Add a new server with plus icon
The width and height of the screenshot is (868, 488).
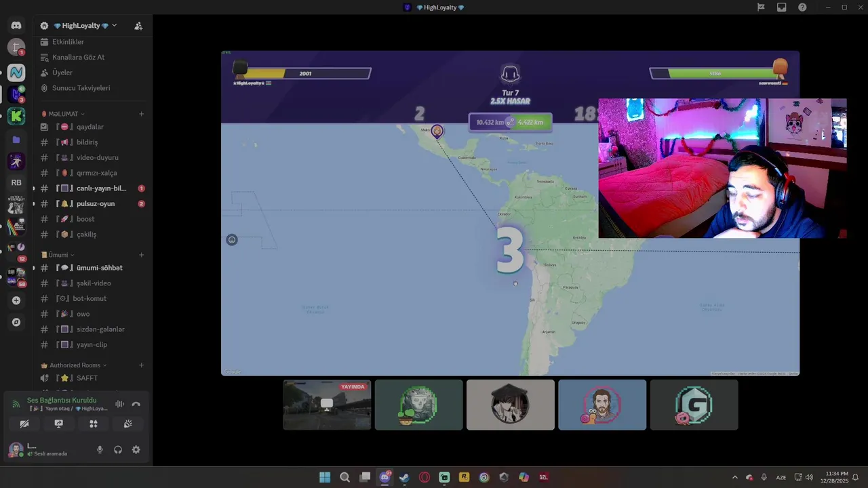click(16, 300)
